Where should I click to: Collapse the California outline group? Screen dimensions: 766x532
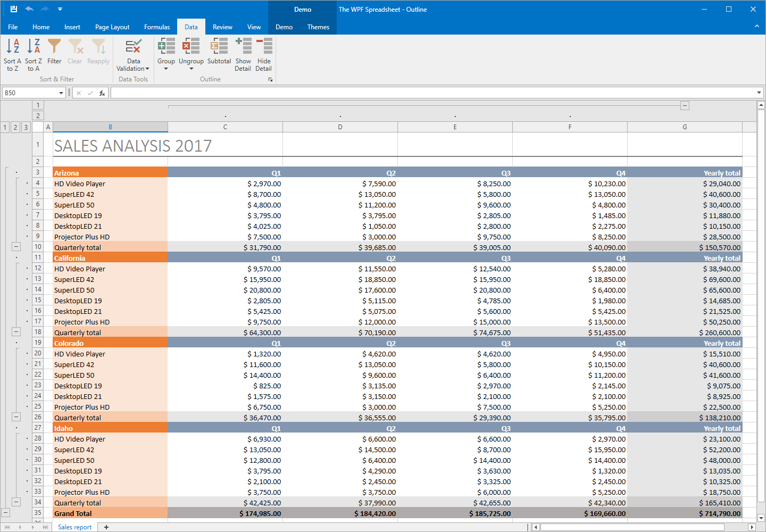click(16, 331)
